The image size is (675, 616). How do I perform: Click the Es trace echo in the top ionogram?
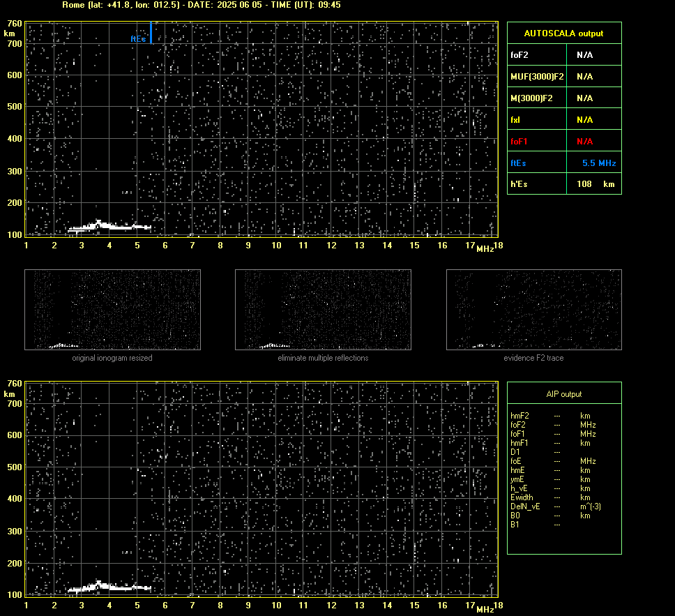[x=109, y=226]
